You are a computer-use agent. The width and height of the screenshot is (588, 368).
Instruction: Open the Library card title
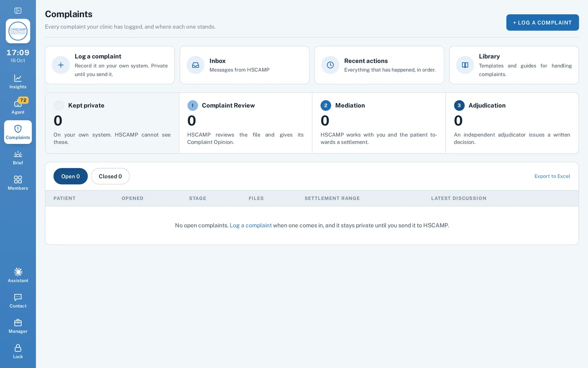tap(489, 56)
